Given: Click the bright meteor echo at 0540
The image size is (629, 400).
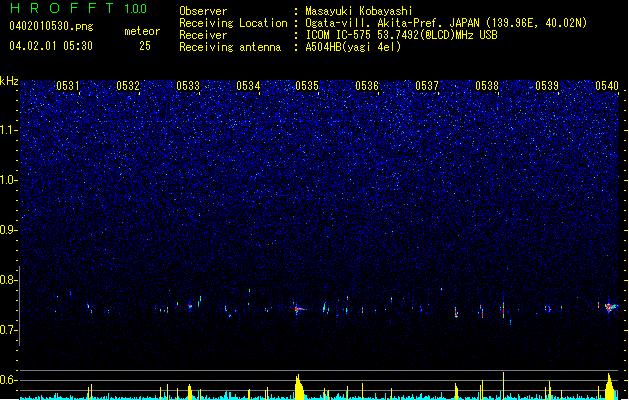Looking at the screenshot, I should pyautogui.click(x=610, y=307).
